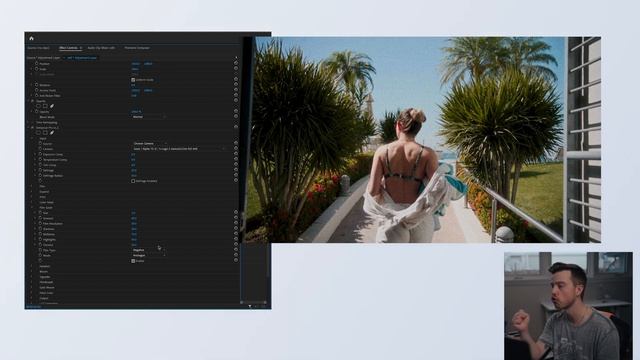This screenshot has height=360, width=640.
Task: Toggle the Temperature Comp stopwatch
Action: coord(40,160)
